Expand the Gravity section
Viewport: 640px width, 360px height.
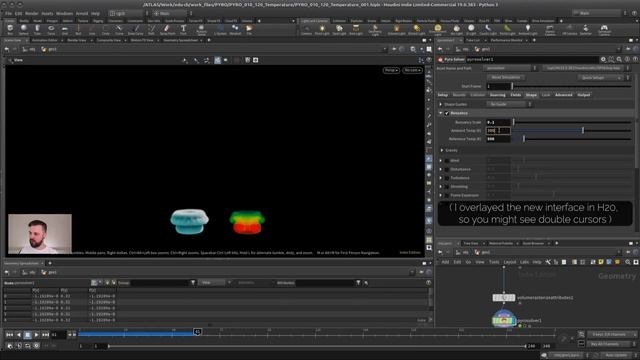(442, 150)
